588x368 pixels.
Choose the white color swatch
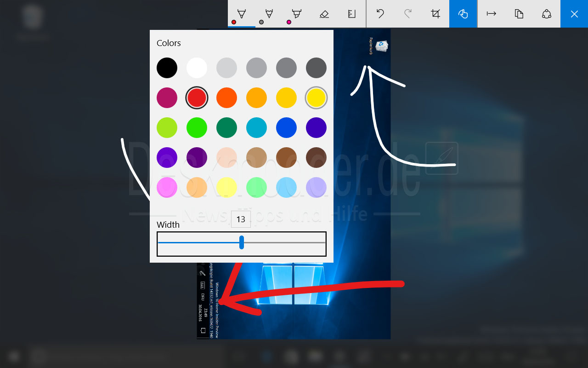coord(197,68)
